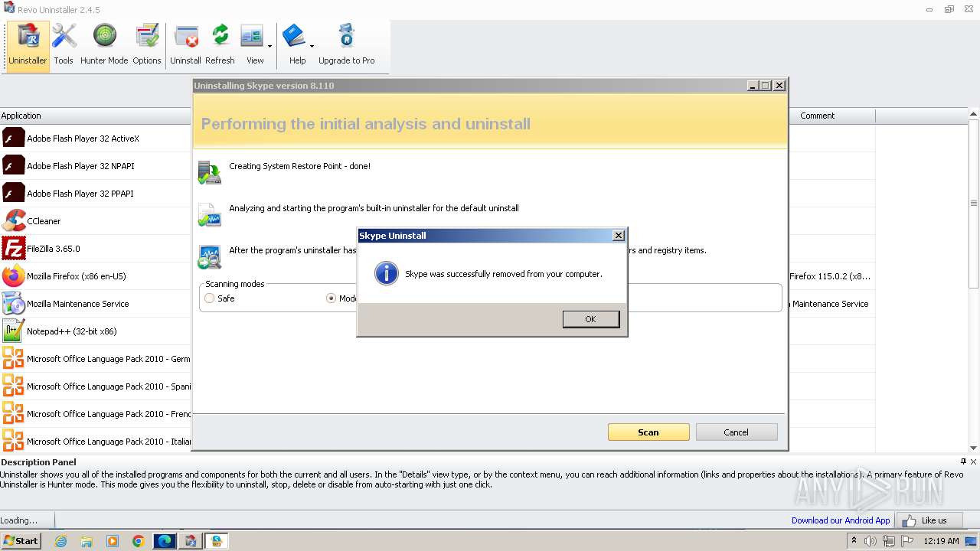
Task: Open the Uninstaller module in toolbar
Action: (x=28, y=46)
